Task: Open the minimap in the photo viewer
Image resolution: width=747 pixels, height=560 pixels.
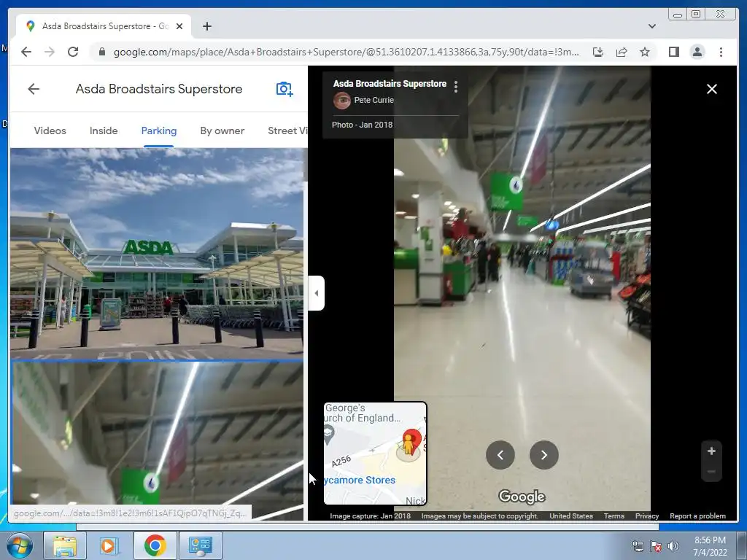Action: point(375,454)
